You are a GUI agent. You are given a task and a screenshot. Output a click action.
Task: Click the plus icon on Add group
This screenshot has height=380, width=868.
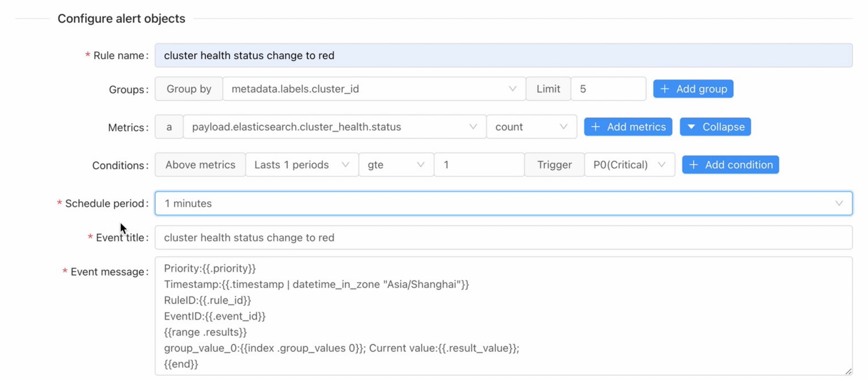click(665, 89)
